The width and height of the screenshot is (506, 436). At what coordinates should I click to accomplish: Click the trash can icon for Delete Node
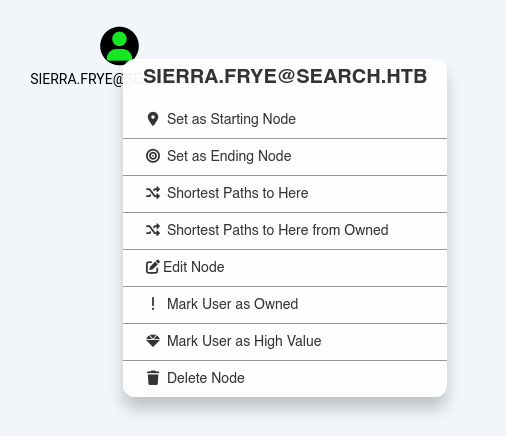153,378
